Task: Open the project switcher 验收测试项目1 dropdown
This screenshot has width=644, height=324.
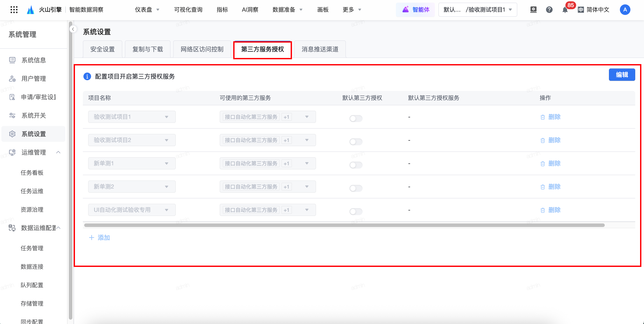Action: point(477,10)
